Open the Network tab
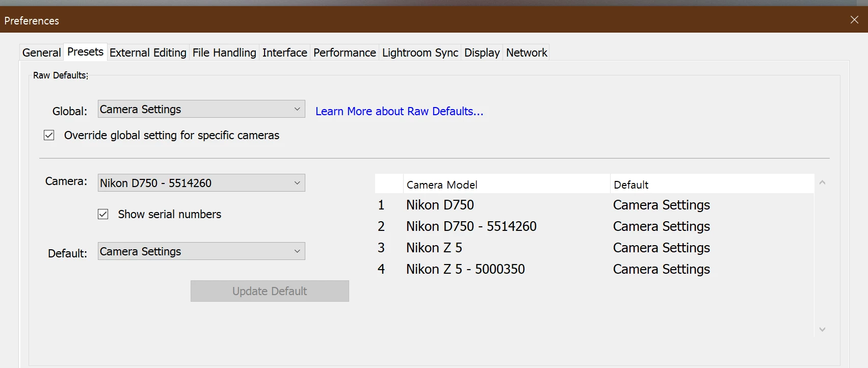Viewport: 868px width, 368px height. pyautogui.click(x=527, y=52)
